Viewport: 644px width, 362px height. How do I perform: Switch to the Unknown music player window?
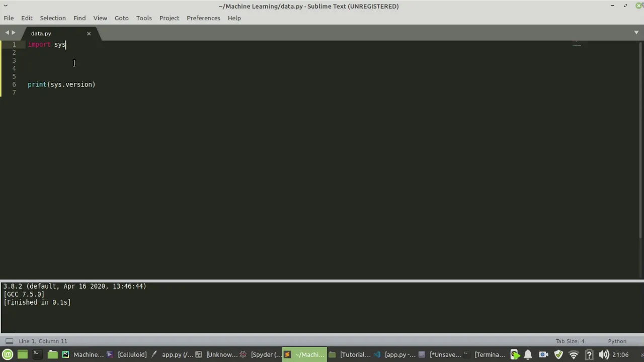coord(216,354)
